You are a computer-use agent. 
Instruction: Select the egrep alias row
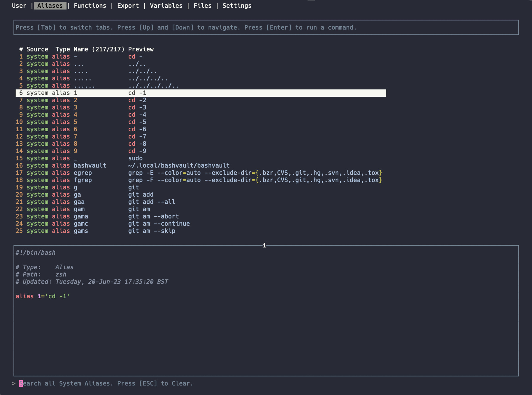tap(83, 173)
